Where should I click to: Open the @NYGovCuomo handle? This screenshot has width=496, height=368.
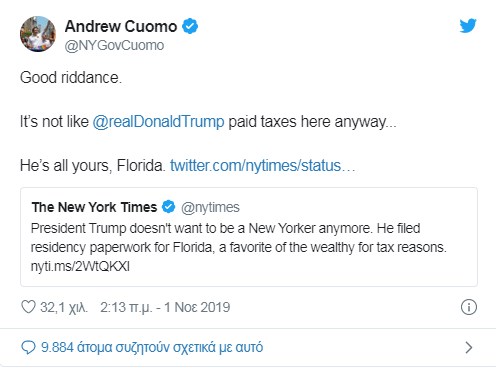(114, 46)
